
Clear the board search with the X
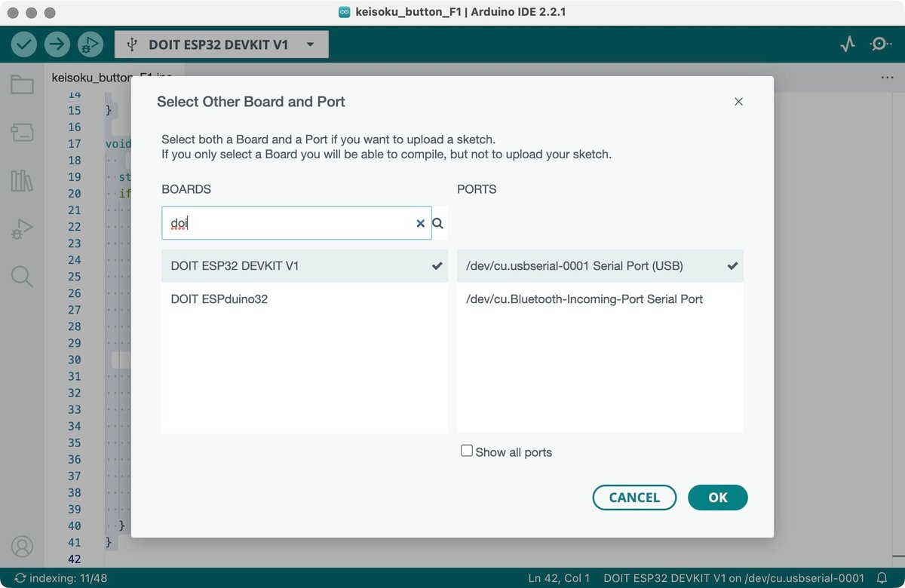420,223
